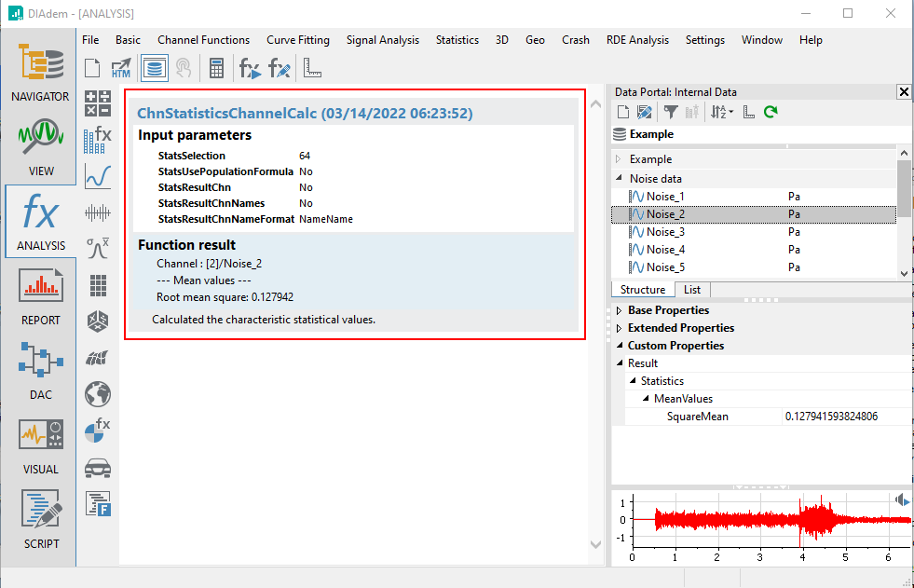Click the calculator icon in the toolbar
The width and height of the screenshot is (914, 588).
click(216, 68)
